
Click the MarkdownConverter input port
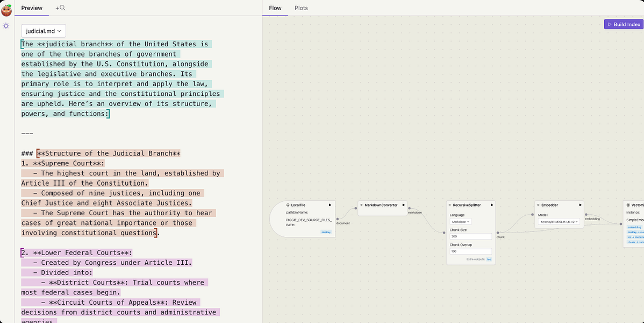point(356,209)
